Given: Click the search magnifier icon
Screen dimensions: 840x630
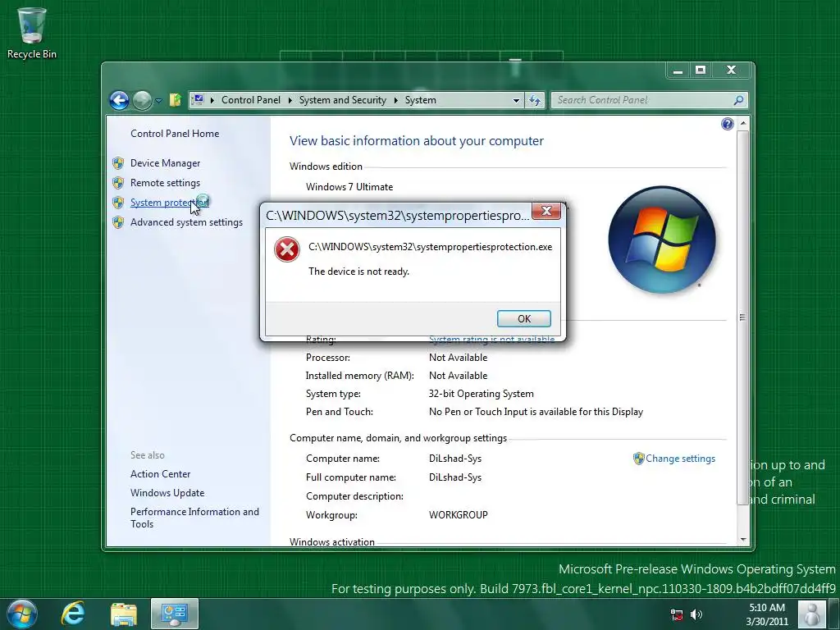Looking at the screenshot, I should 739,100.
